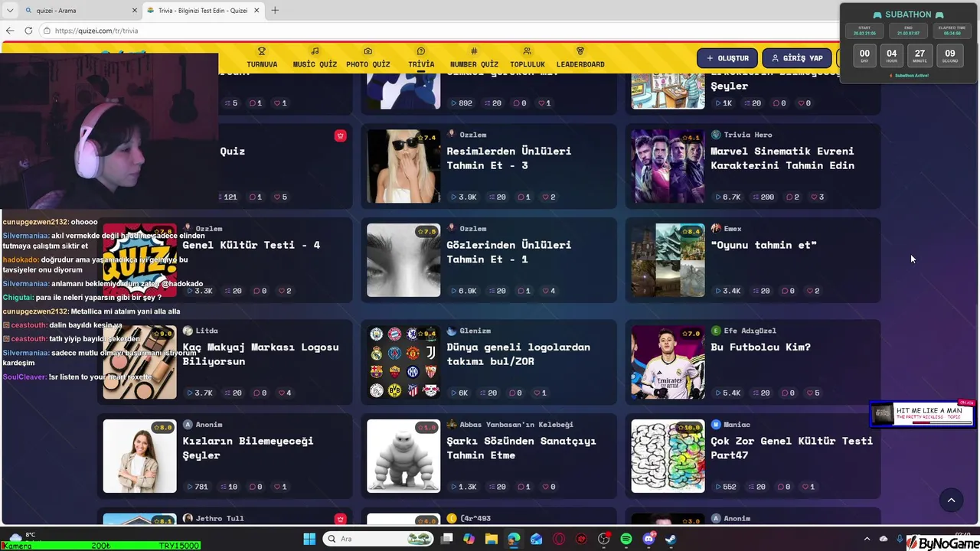Open 'Şarkı Sözünden Sanatçıyı Tahmin Etme' quiz
The width and height of the screenshot is (980, 551).
(x=521, y=448)
